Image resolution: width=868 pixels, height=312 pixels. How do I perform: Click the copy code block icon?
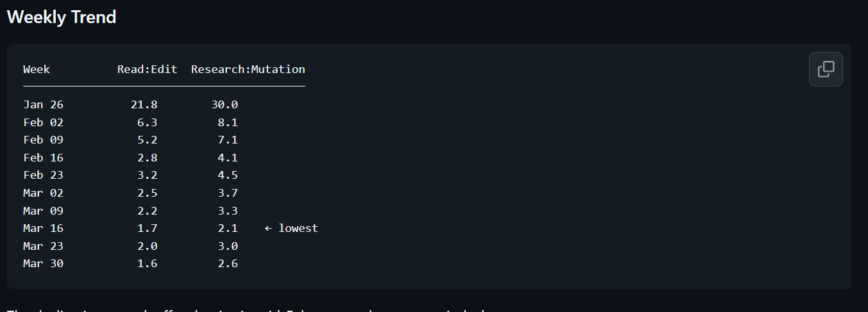pyautogui.click(x=826, y=69)
